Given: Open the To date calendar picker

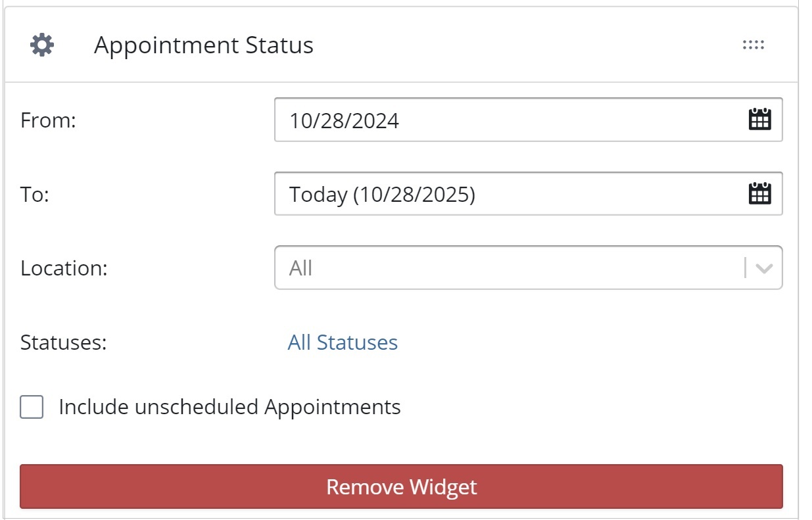Looking at the screenshot, I should [x=759, y=193].
